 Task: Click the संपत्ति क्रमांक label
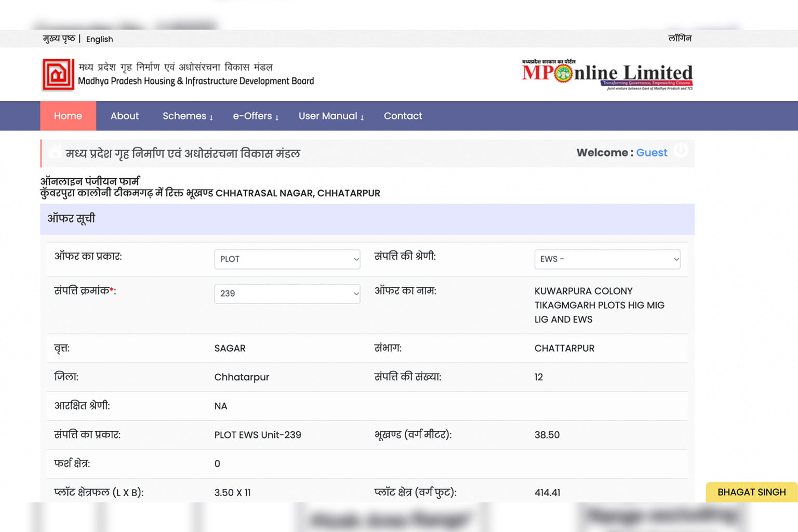click(85, 290)
